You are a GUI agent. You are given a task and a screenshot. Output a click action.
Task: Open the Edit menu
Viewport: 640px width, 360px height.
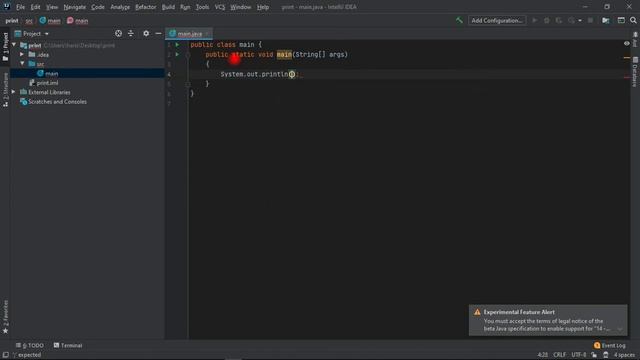coord(36,7)
